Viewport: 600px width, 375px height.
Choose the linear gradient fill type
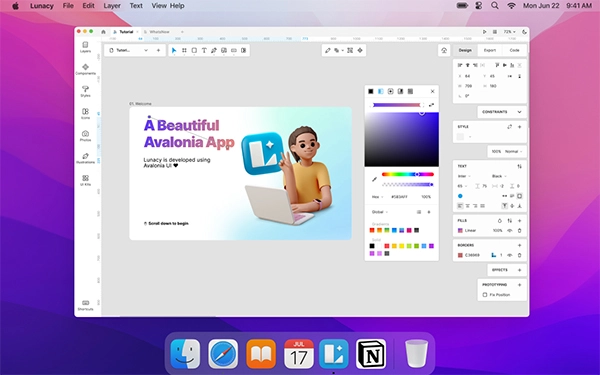point(381,91)
